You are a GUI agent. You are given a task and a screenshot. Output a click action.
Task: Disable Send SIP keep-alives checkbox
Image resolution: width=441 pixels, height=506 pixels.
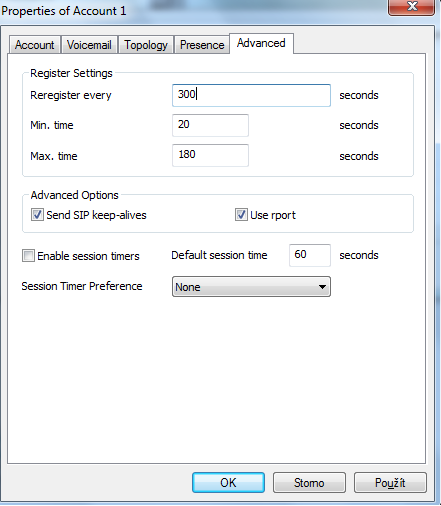pos(37,215)
